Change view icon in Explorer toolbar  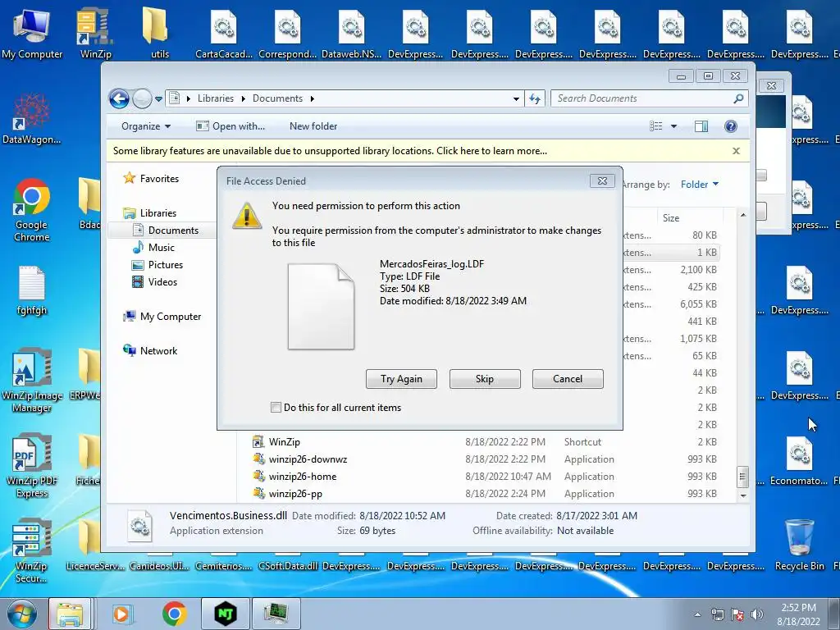656,126
